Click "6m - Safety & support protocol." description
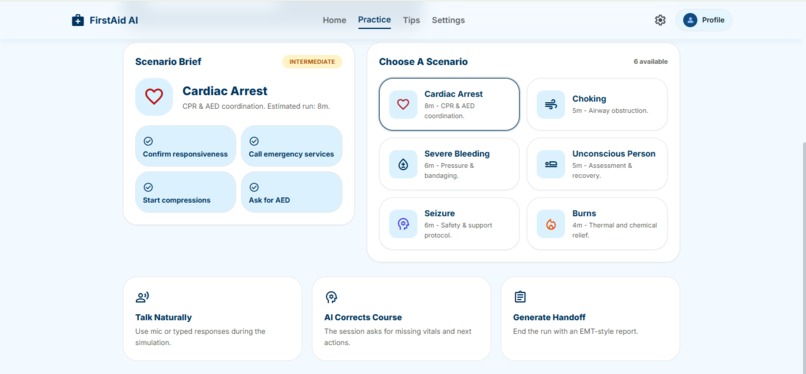The image size is (806, 374). click(458, 230)
